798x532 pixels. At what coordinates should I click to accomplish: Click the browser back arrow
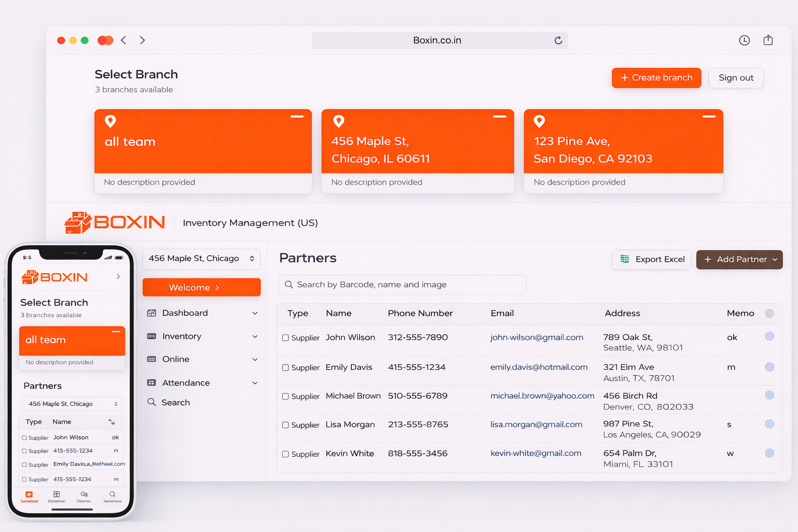click(x=124, y=41)
